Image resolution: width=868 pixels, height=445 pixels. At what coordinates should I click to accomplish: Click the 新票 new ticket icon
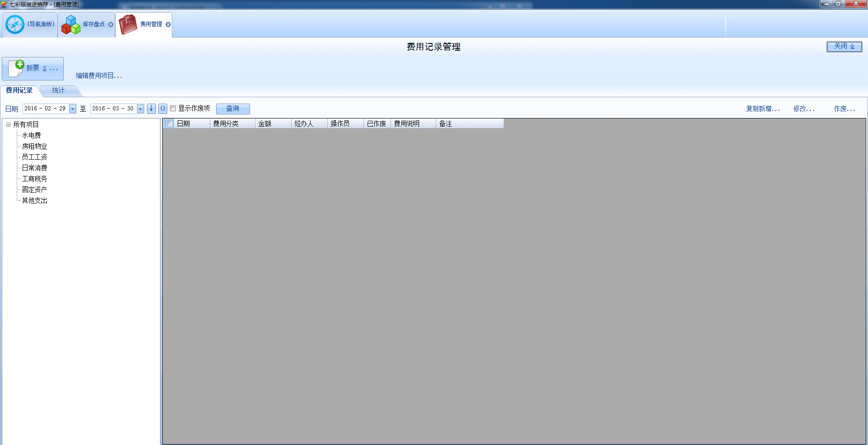click(x=17, y=68)
